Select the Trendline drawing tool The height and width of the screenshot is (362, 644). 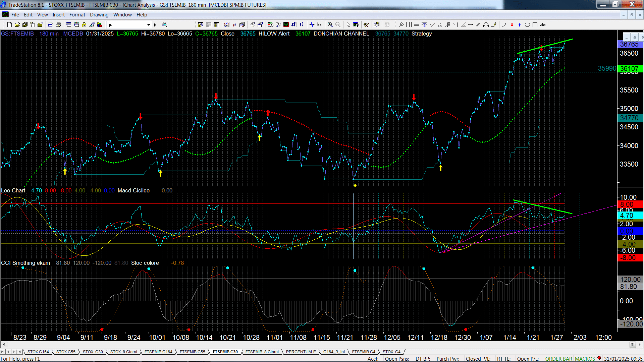tap(401, 24)
